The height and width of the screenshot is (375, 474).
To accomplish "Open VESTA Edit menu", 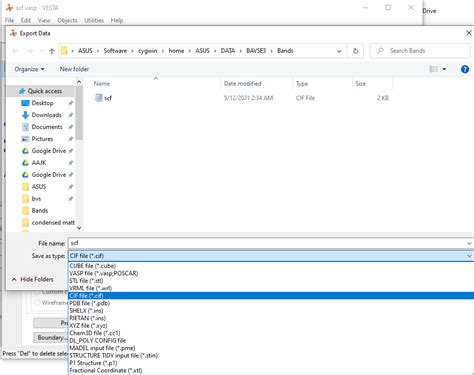I will coord(26,20).
